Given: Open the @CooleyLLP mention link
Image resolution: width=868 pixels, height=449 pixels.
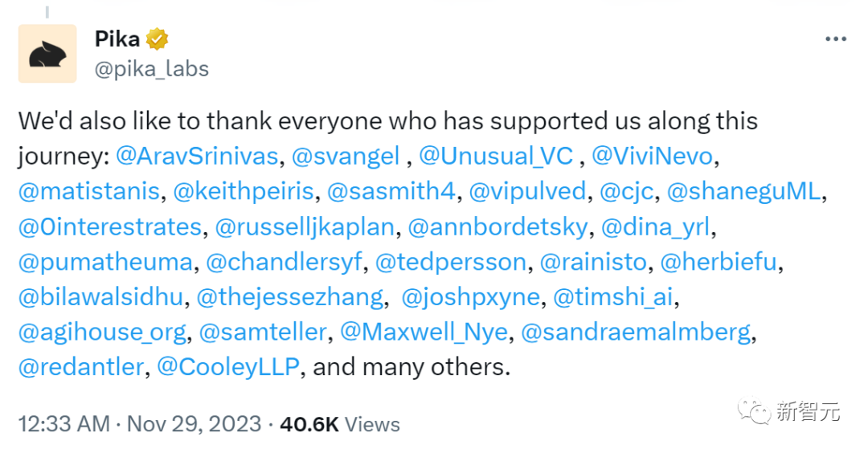Looking at the screenshot, I should pyautogui.click(x=229, y=368).
